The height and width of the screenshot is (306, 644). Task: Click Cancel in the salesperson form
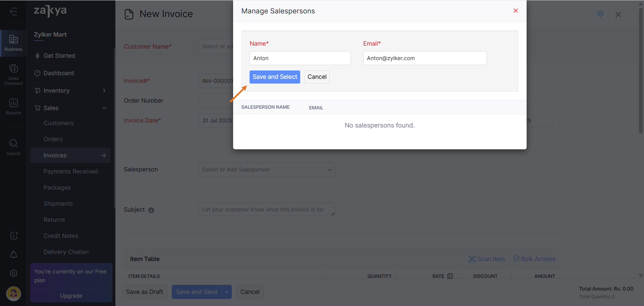[x=317, y=77]
